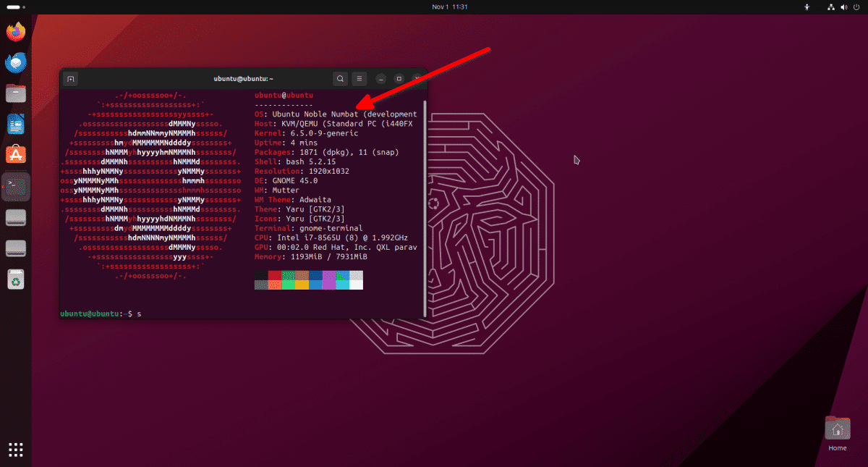Open the Files manager in dock
The width and height of the screenshot is (868, 467).
[x=16, y=93]
